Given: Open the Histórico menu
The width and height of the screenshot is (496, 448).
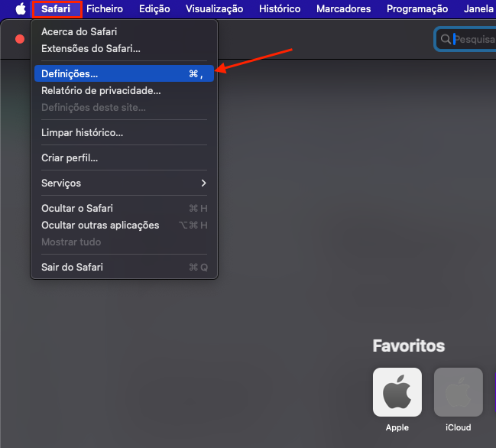Looking at the screenshot, I should point(280,9).
